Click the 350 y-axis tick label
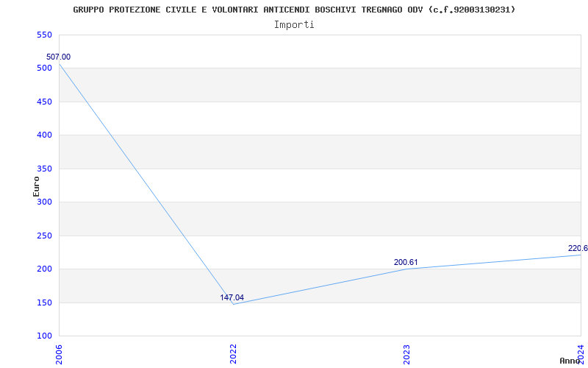The width and height of the screenshot is (588, 368). (x=44, y=169)
